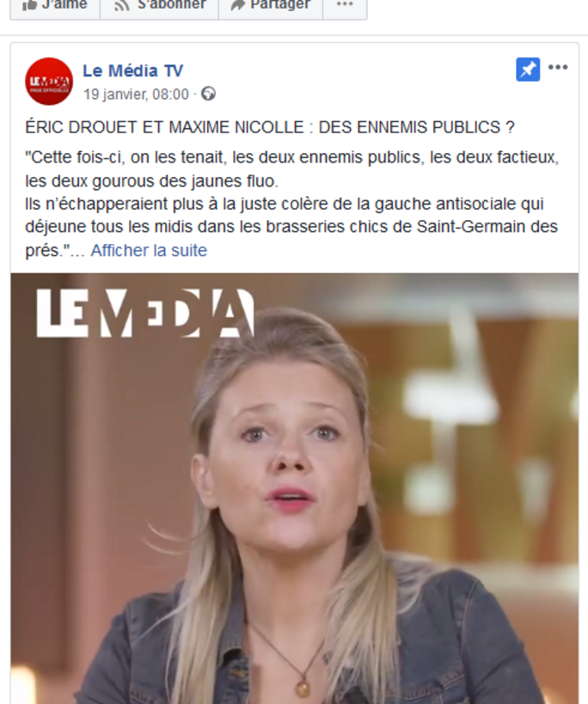Image resolution: width=588 pixels, height=704 pixels.
Task: Click the pendant necklace in the video frame
Action: coord(303,687)
